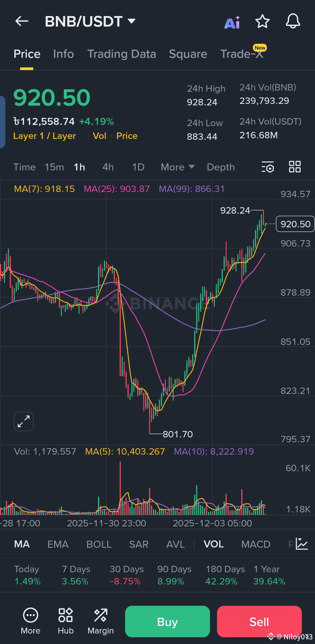Tap the 2025-12-03 05:00 time axis label

click(x=212, y=523)
